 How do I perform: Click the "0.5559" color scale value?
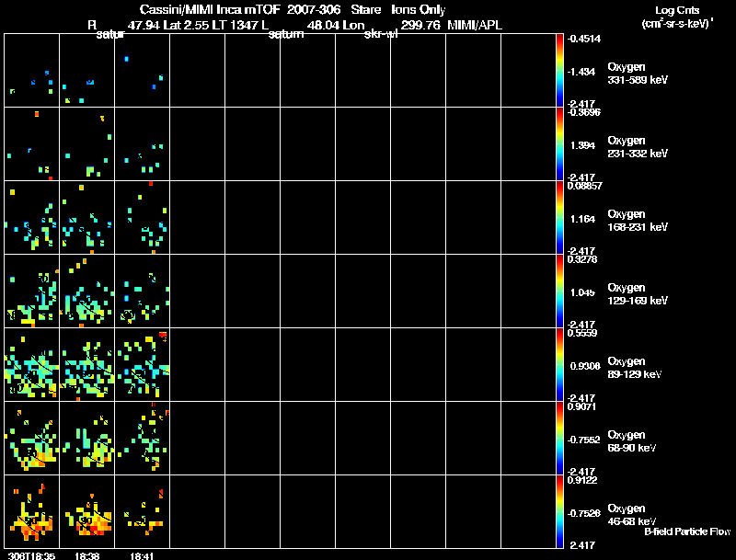582,333
